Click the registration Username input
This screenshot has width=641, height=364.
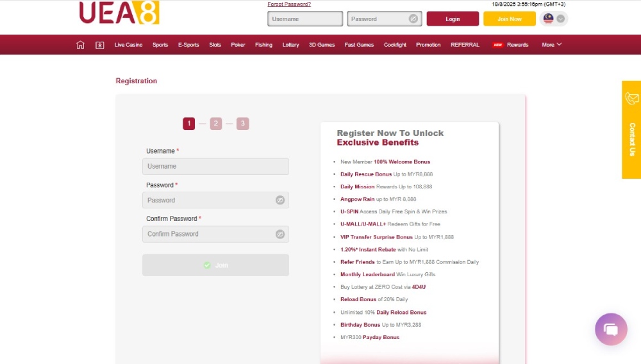pos(215,166)
